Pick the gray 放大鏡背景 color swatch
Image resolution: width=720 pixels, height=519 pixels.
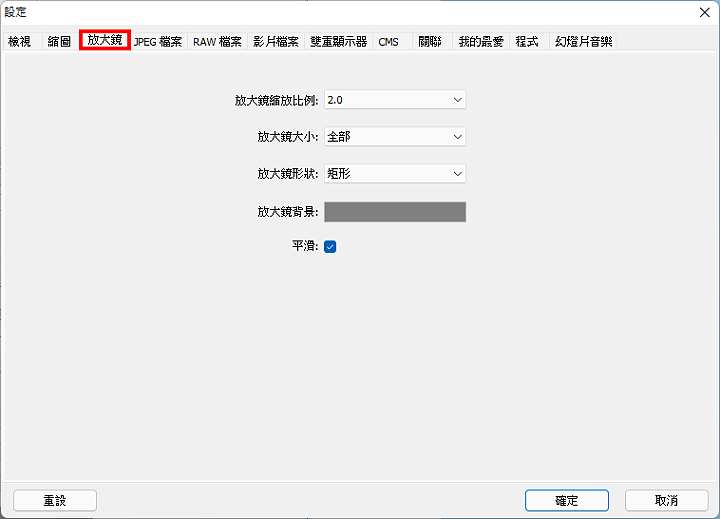pyautogui.click(x=395, y=212)
